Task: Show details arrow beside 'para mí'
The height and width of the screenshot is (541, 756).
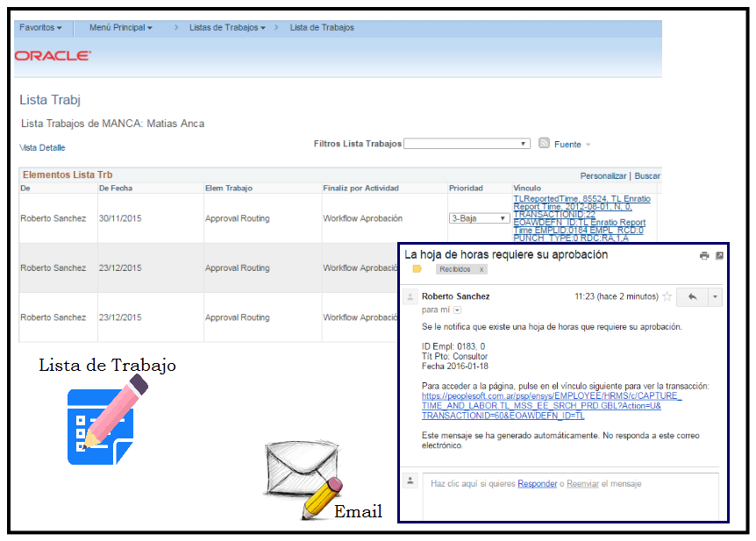Action: coord(457,310)
